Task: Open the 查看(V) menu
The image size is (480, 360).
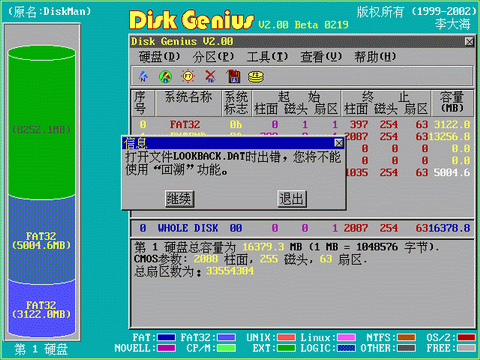Action: 321,57
